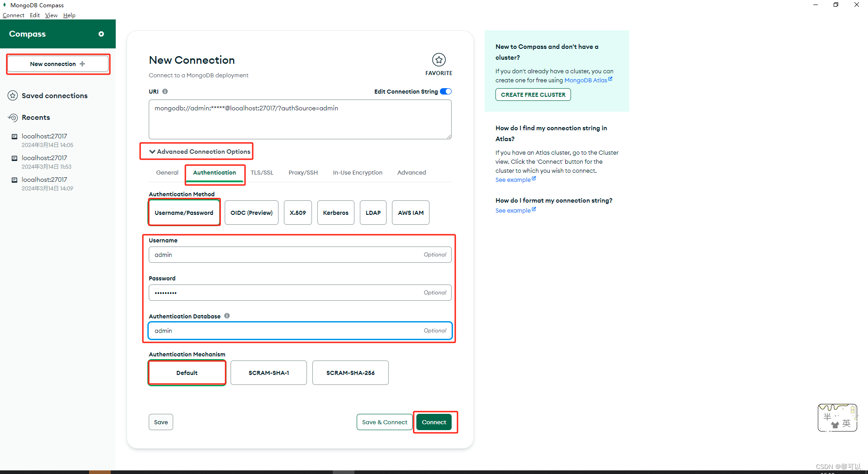This screenshot has width=868, height=474.
Task: Open the Help menu
Action: coord(69,15)
